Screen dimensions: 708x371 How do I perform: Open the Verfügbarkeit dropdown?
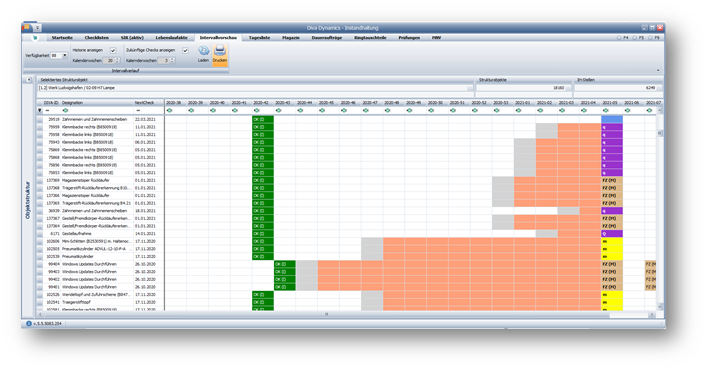65,56
